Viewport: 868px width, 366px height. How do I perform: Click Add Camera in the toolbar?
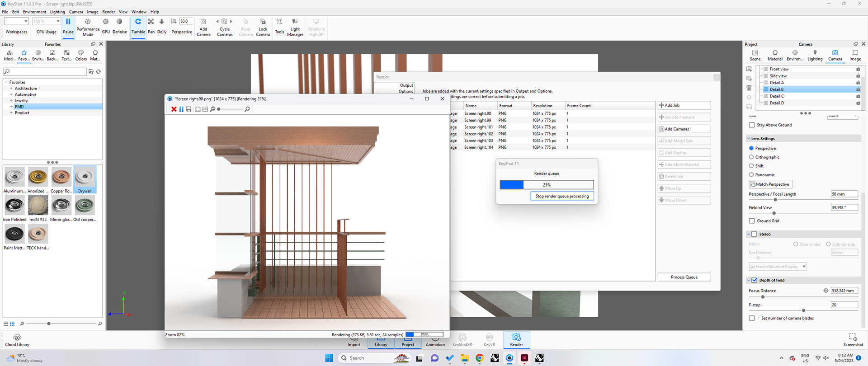pos(203,28)
